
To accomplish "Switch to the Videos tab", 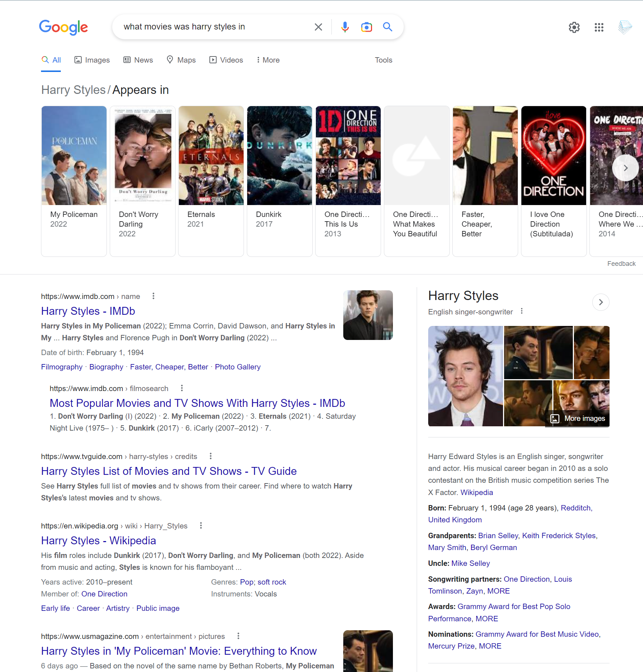I will click(x=226, y=60).
